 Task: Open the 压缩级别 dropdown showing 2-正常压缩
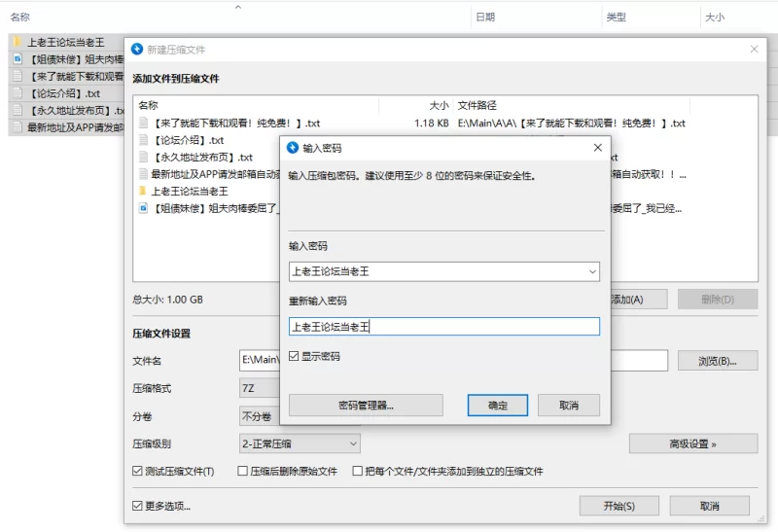coord(300,443)
